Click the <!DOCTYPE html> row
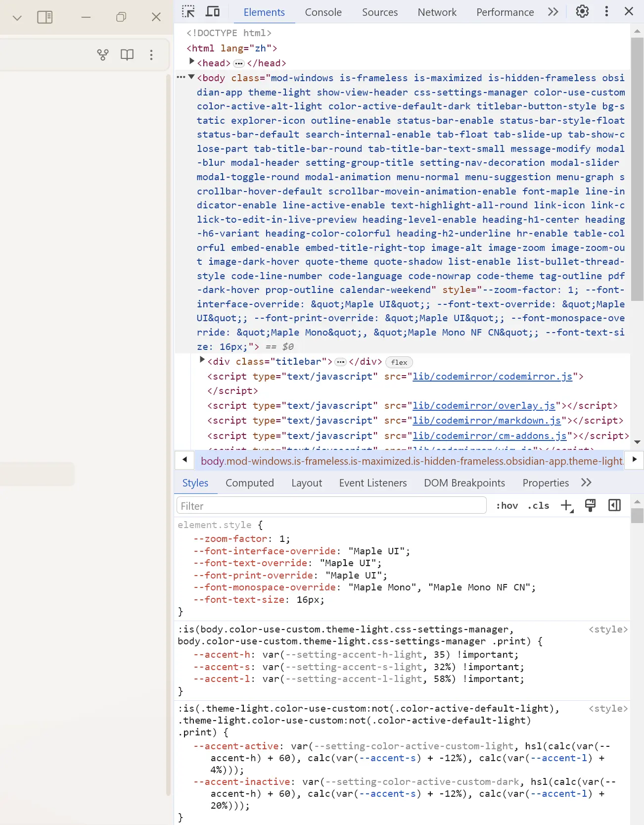Image resolution: width=644 pixels, height=825 pixels. click(229, 33)
